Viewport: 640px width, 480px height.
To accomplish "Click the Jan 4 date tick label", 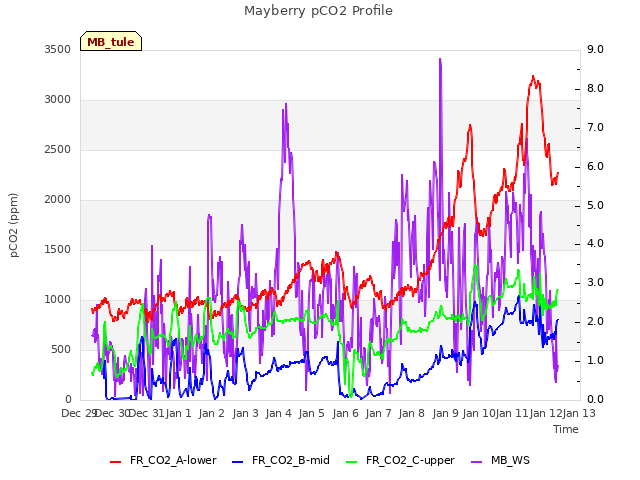I will [x=279, y=413].
